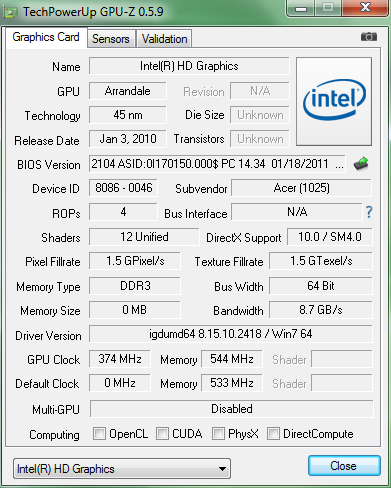Image resolution: width=391 pixels, height=488 pixels.
Task: Click the Device ID value 8086 - 0046
Action: tap(123, 188)
